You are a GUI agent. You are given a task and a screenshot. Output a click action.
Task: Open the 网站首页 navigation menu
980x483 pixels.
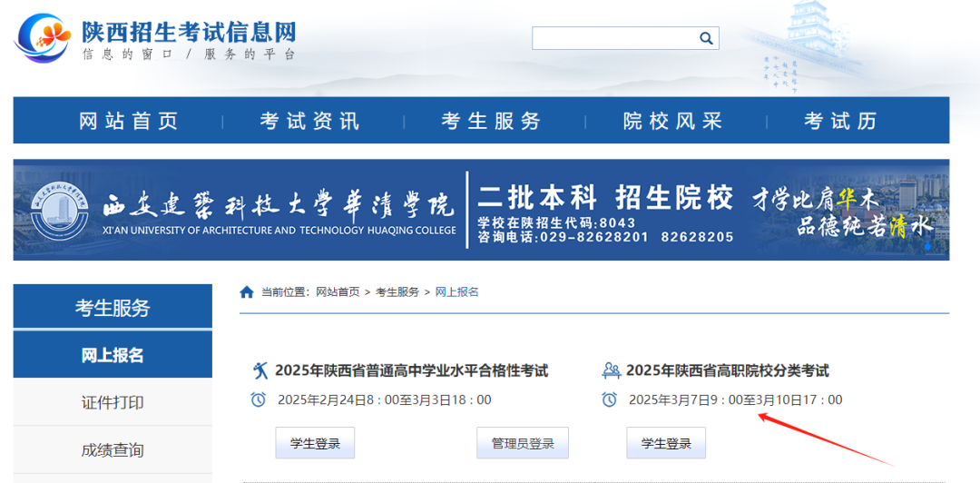[129, 121]
